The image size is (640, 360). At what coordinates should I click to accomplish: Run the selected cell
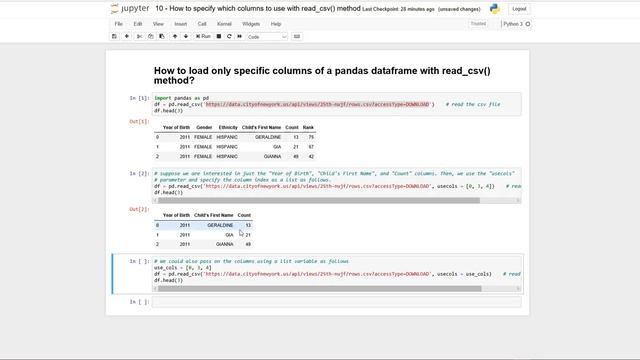tap(203, 36)
